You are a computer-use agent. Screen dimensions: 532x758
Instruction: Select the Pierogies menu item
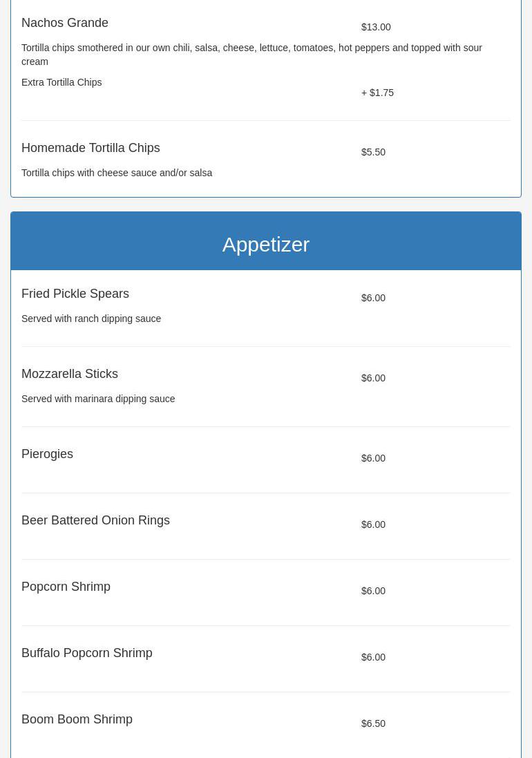tap(47, 454)
